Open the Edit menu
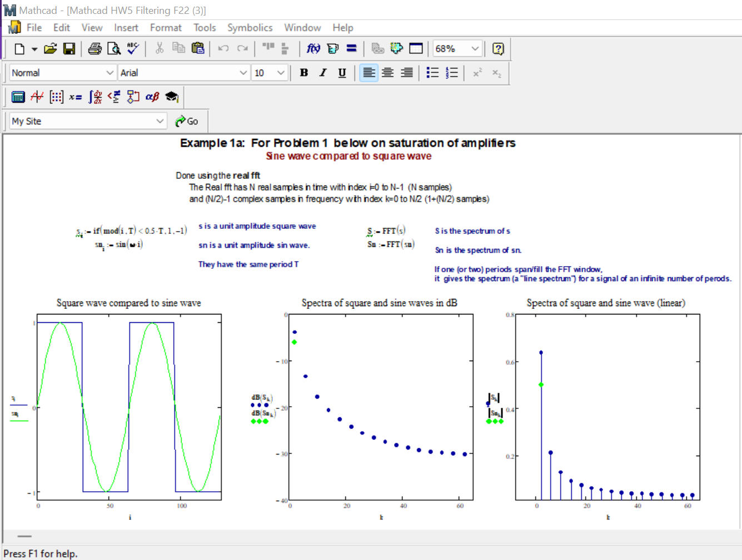The image size is (742, 560). coord(62,28)
